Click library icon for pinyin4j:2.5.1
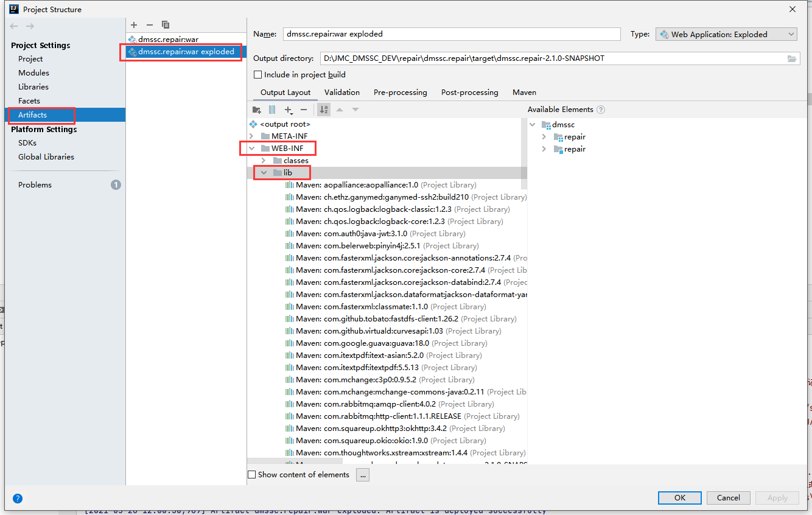Viewport: 812px width, 515px height. pyautogui.click(x=290, y=246)
